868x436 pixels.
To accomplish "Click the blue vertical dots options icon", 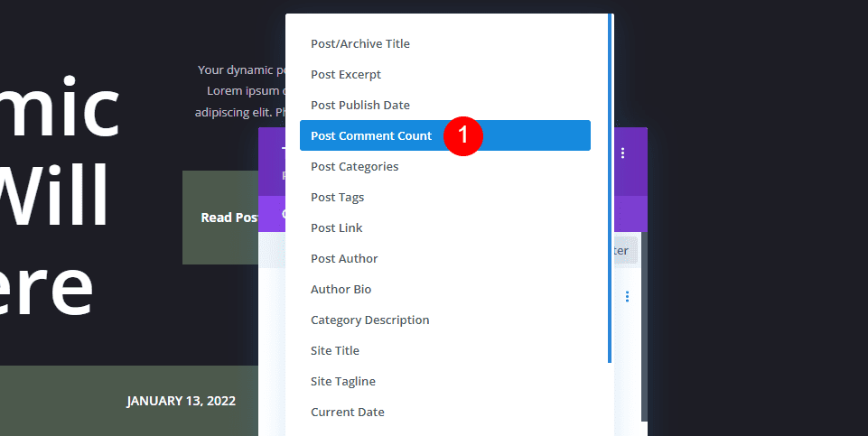I will (627, 296).
